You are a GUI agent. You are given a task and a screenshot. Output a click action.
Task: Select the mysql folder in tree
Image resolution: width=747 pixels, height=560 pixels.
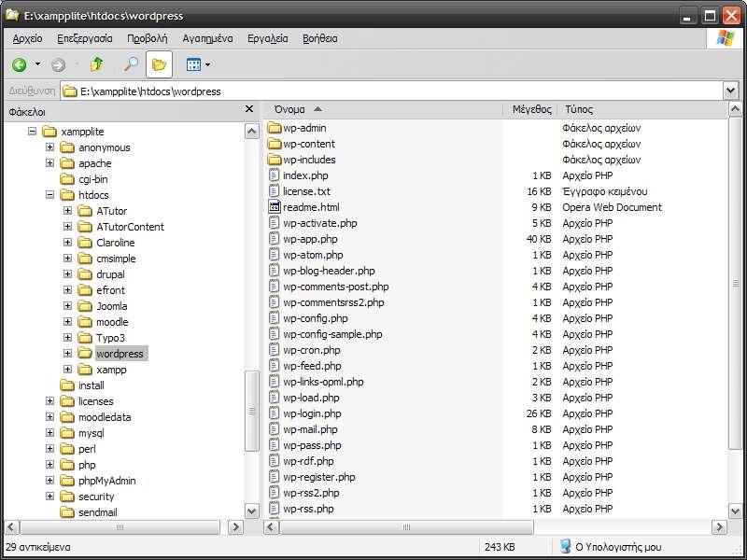click(92, 433)
